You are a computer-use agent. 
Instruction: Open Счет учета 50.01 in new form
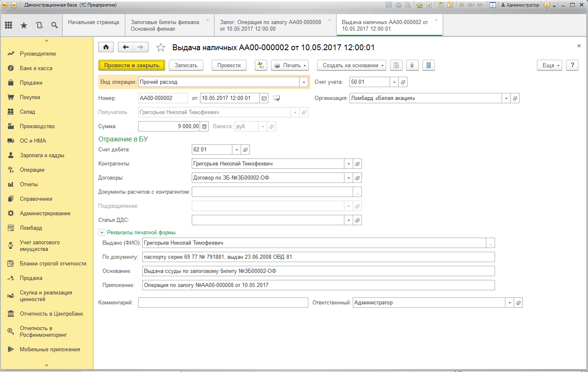(x=403, y=82)
